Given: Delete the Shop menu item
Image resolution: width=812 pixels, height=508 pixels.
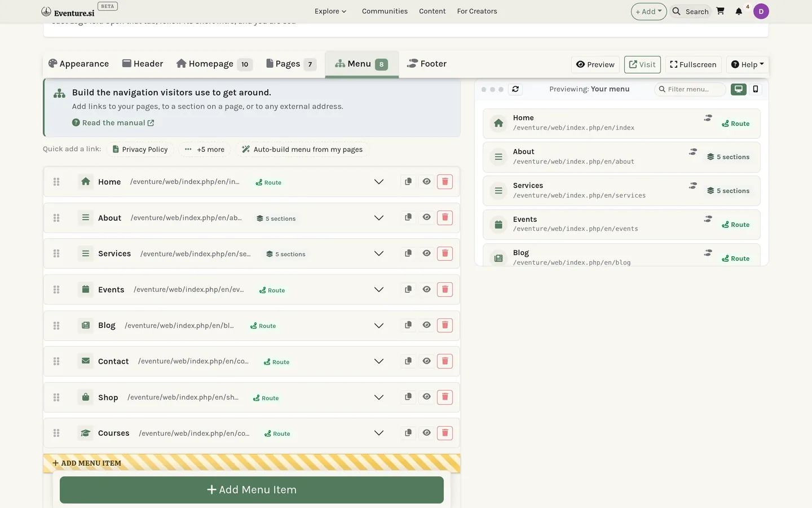Looking at the screenshot, I should pyautogui.click(x=445, y=397).
